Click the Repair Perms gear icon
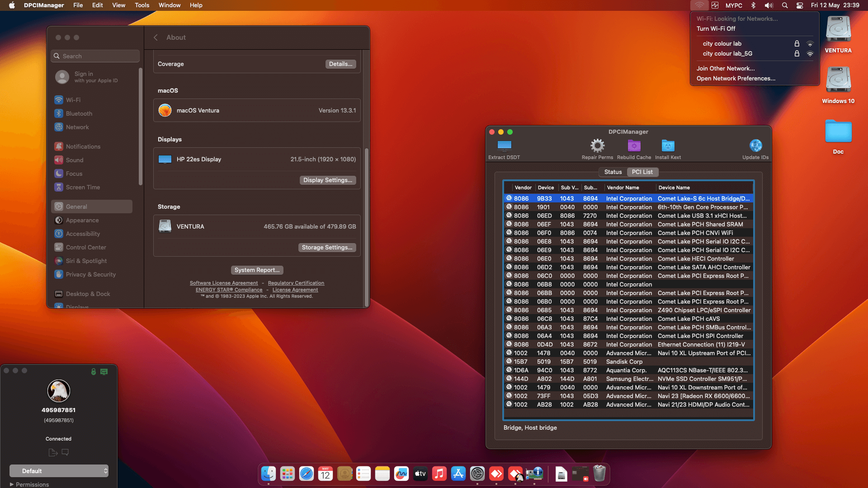This screenshot has width=868, height=488. point(597,145)
